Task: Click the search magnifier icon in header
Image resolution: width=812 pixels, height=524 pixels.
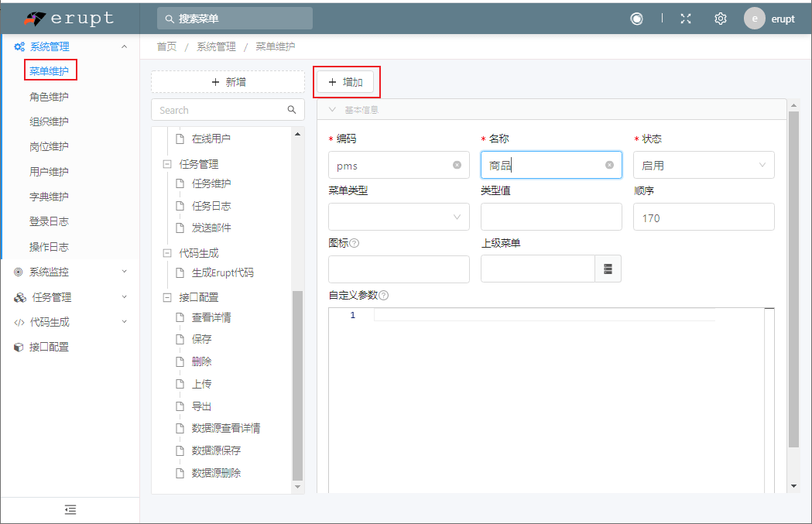Action: click(170, 19)
